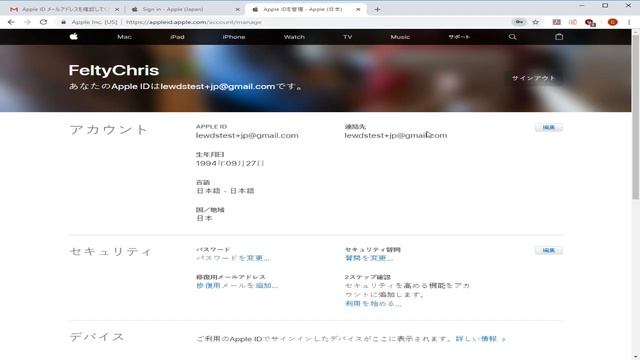Click the birthdate 1994年09月27日
Screen dimensions: 640x360
click(230, 163)
